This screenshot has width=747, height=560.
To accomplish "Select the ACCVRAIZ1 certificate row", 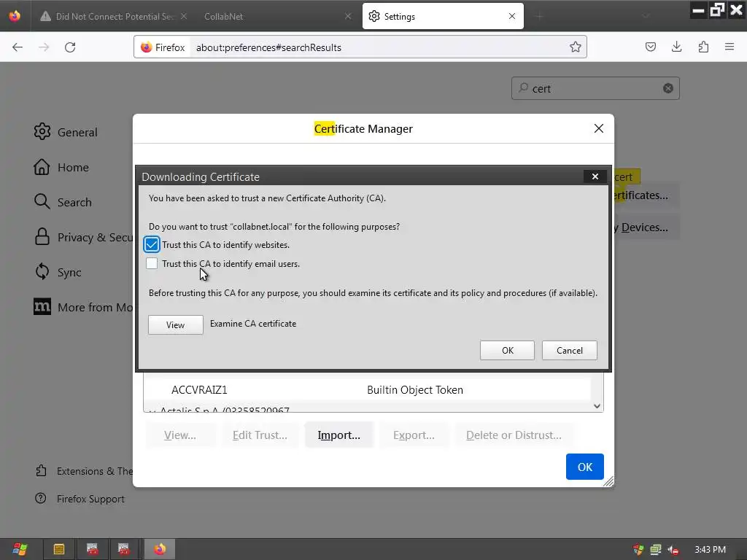I will 367,390.
